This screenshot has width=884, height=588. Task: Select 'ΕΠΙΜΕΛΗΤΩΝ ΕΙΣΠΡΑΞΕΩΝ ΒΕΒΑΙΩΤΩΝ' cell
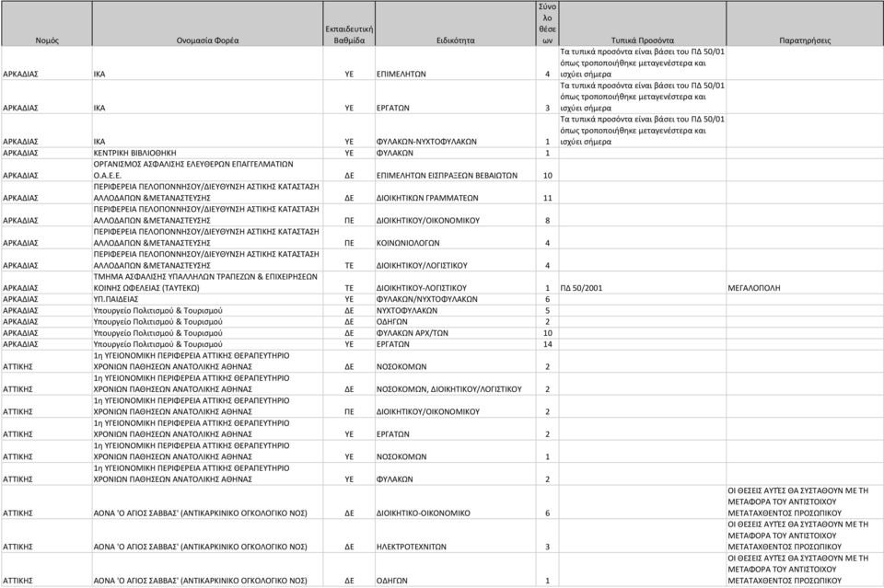pos(456,170)
